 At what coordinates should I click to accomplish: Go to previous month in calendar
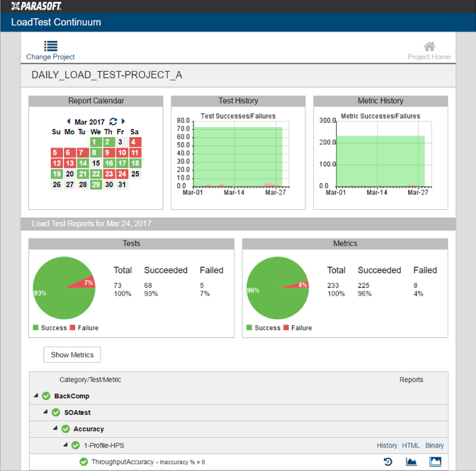pos(69,122)
